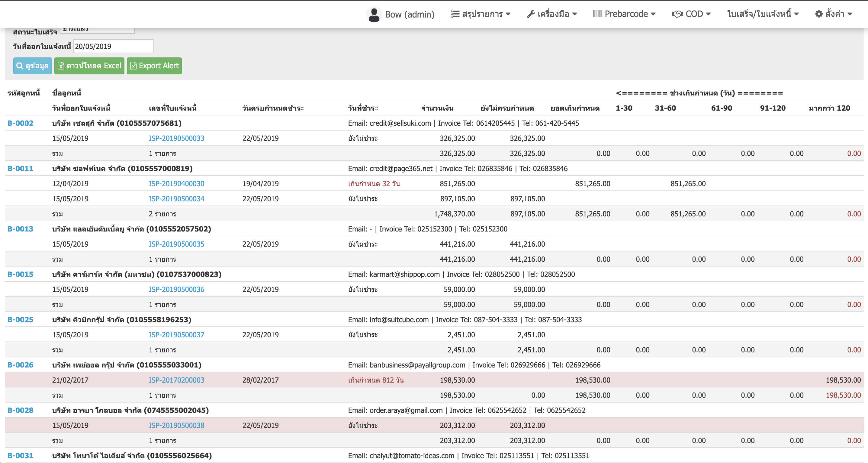Click the list icon beside สรุปรายการ
The width and height of the screenshot is (868, 463).
pos(455,14)
